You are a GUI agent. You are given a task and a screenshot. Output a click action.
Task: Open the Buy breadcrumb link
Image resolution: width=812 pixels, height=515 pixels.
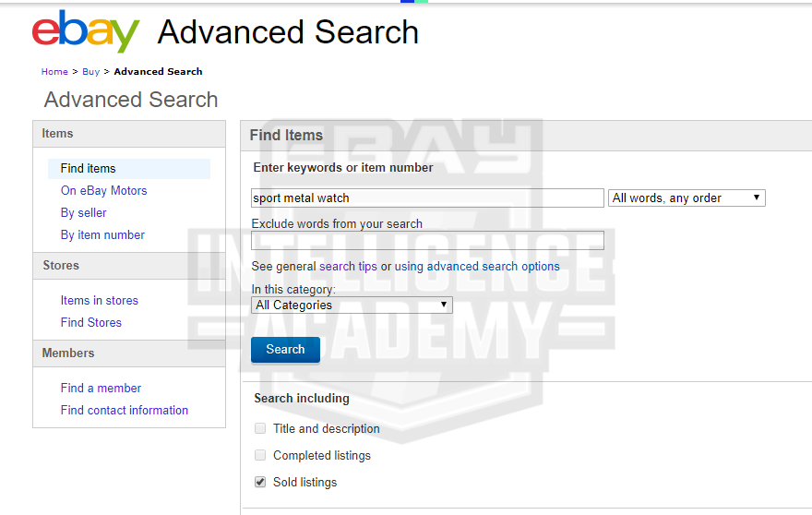tap(90, 71)
